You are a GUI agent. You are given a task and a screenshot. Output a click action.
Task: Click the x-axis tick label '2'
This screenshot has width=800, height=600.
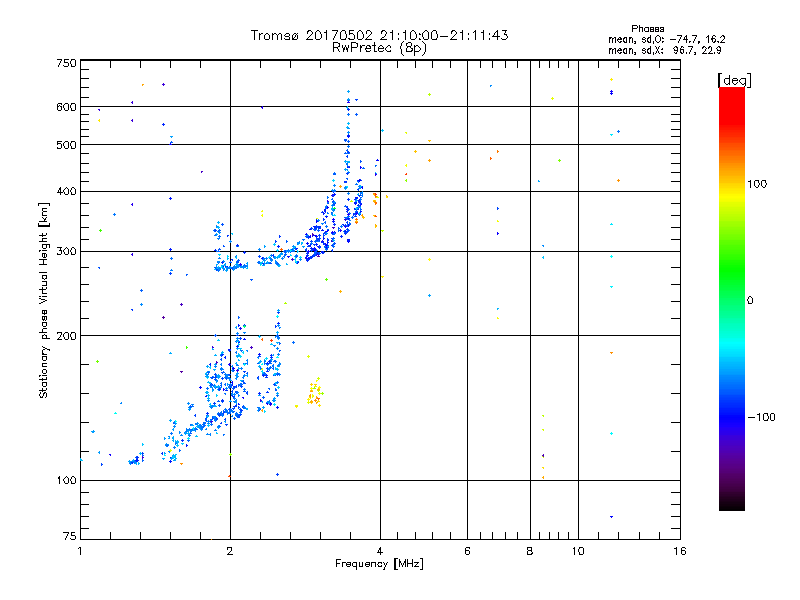[x=230, y=551]
